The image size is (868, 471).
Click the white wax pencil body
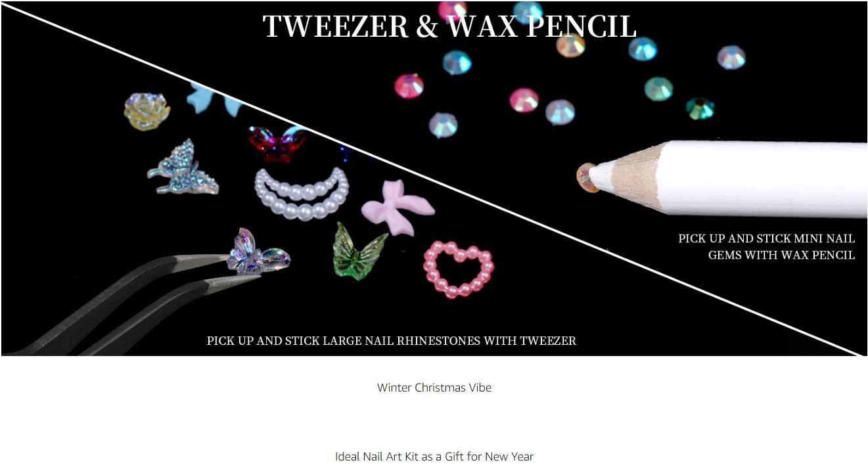(x=762, y=179)
